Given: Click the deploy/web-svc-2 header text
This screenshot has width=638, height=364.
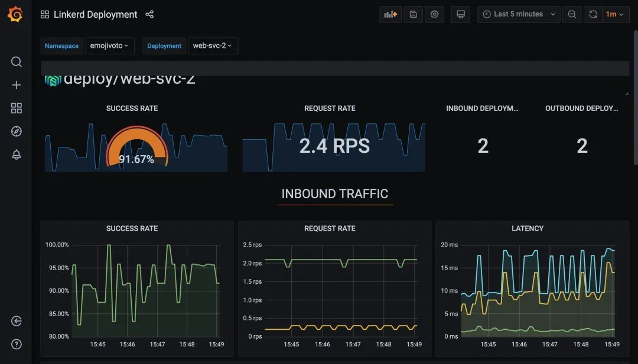Looking at the screenshot, I should [x=129, y=80].
